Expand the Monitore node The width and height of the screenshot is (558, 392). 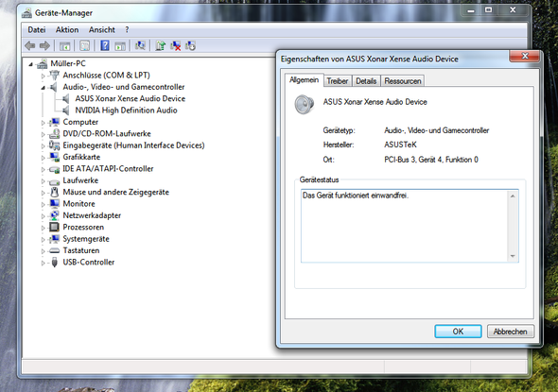[44, 205]
